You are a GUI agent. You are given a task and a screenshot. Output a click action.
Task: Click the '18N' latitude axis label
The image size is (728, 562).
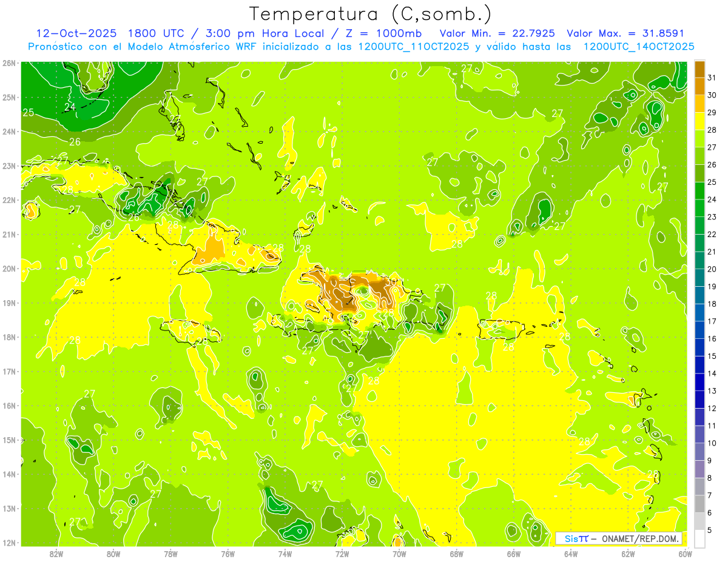point(9,337)
